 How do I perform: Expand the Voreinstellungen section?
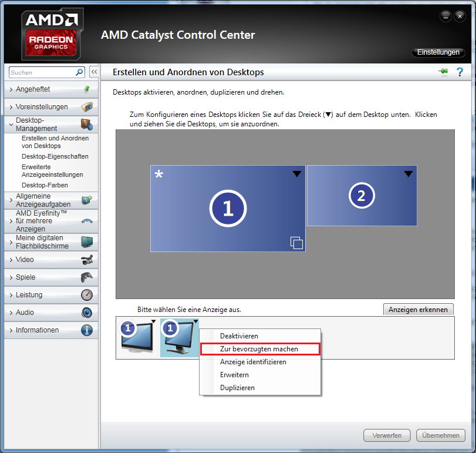(x=11, y=107)
